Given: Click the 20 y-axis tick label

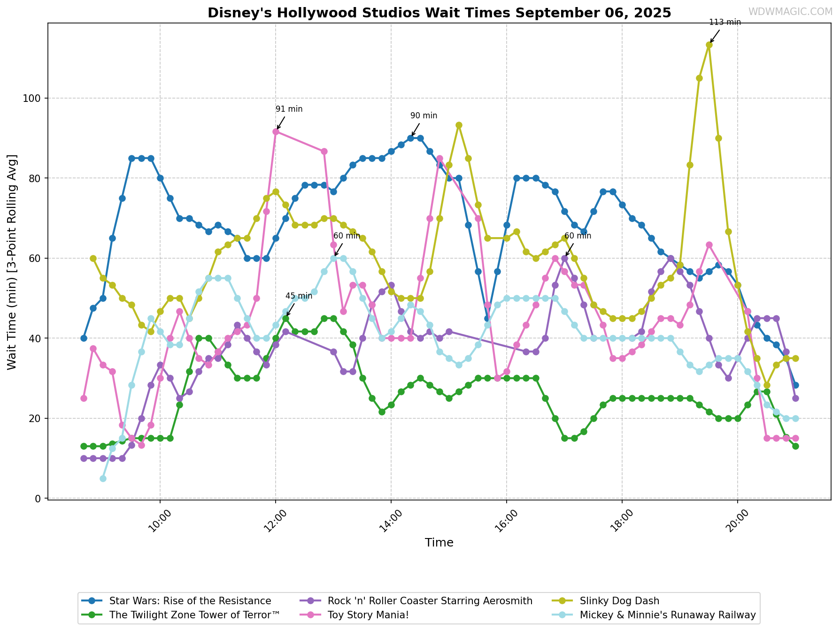Looking at the screenshot, I should tap(36, 418).
